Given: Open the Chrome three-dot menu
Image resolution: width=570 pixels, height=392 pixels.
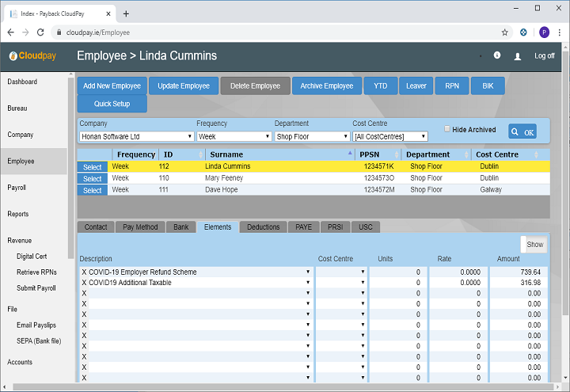Looking at the screenshot, I should click(x=560, y=32).
